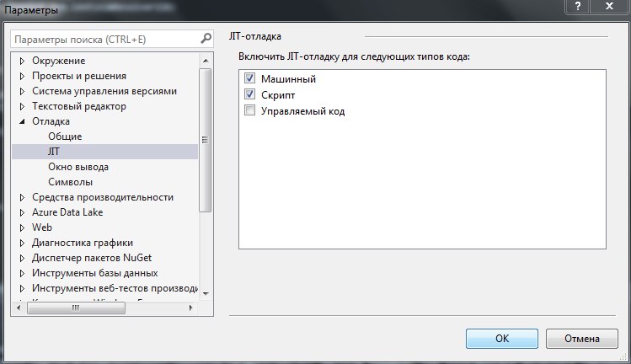Select the Azure Data Lake label
The image size is (631, 364).
67,212
